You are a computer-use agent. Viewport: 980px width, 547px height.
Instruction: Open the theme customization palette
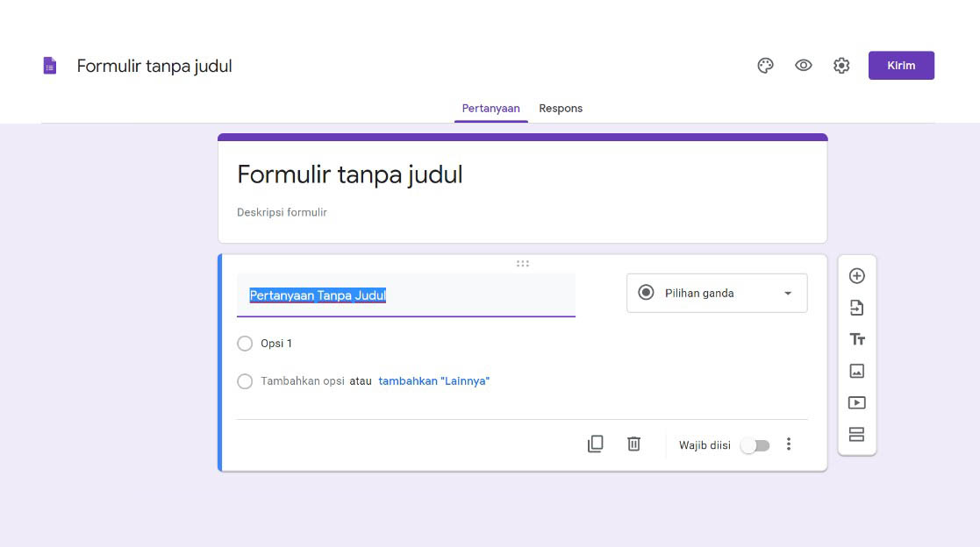click(x=765, y=66)
